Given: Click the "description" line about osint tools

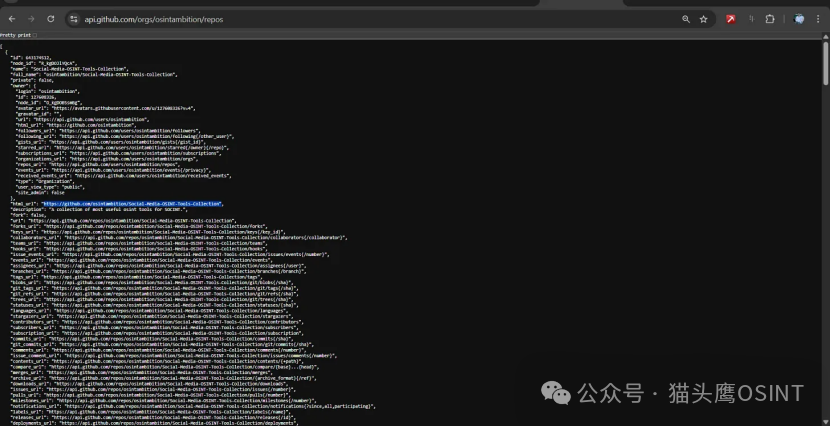Looking at the screenshot, I should click(x=99, y=210).
